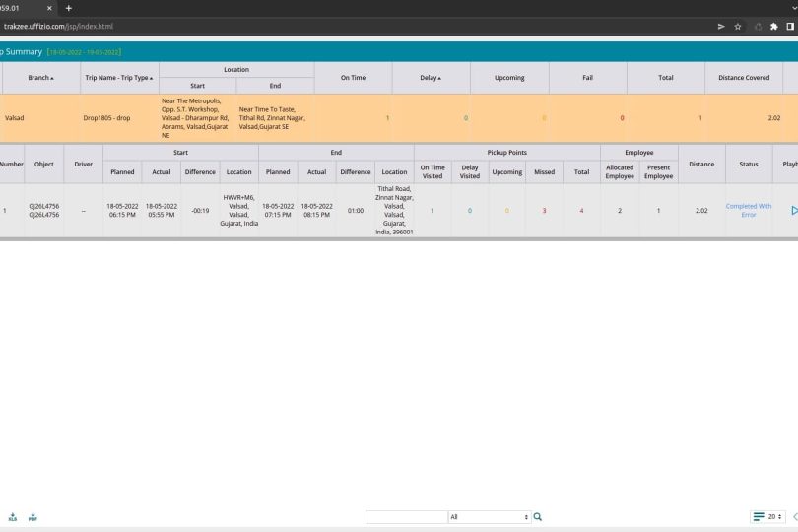Download the report as XLS

[x=13, y=517]
